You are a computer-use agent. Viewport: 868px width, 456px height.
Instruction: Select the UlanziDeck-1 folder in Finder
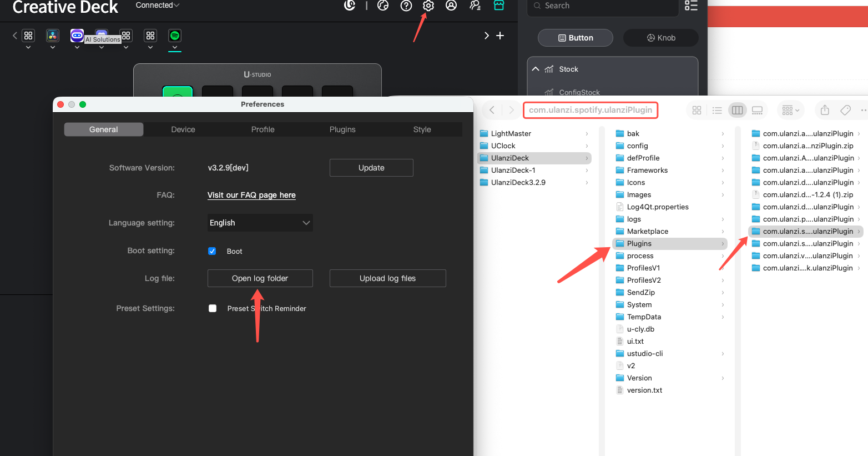click(534, 170)
